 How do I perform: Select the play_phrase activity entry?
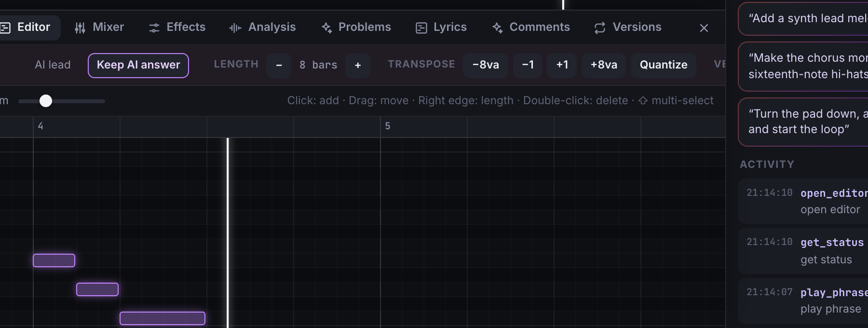[803, 301]
